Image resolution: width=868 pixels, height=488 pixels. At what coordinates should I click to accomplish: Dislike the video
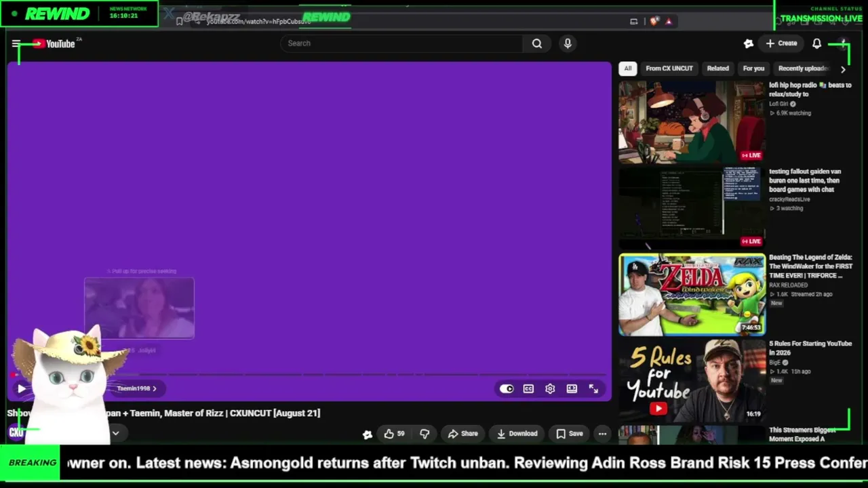click(425, 434)
